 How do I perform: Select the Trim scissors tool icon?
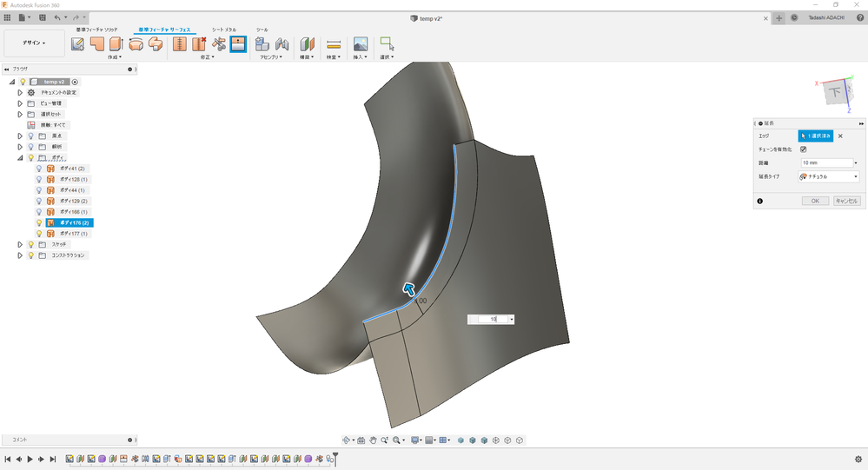coord(219,43)
